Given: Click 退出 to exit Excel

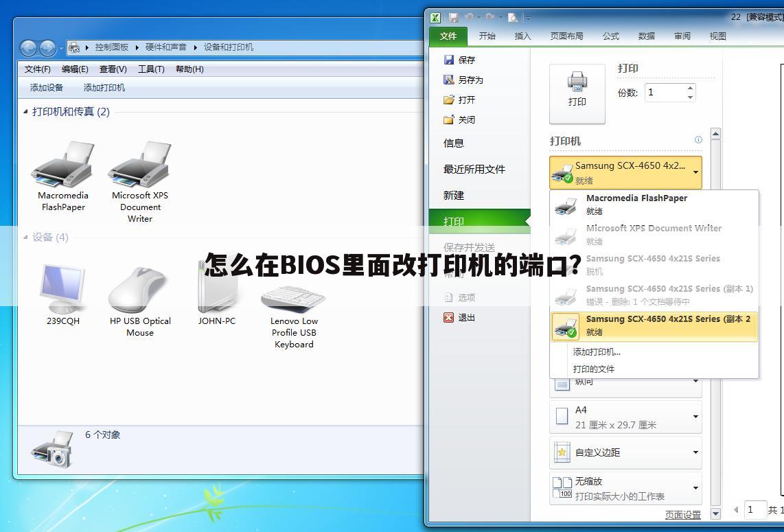Looking at the screenshot, I should 459,318.
